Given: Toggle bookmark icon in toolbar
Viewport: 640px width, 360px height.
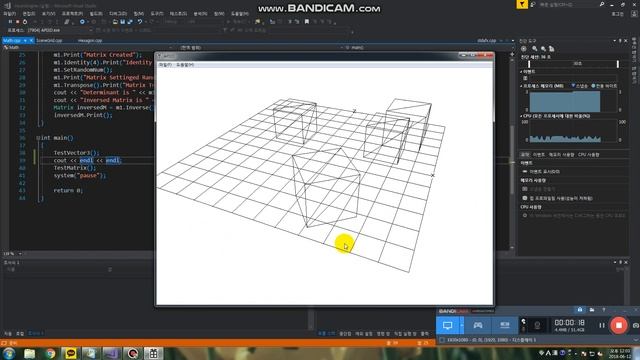Looking at the screenshot, I should point(307,22).
